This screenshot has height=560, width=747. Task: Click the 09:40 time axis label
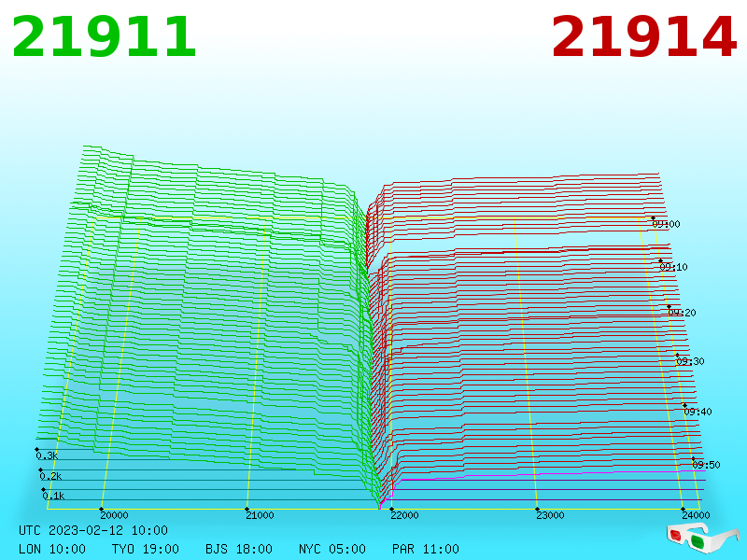point(698,412)
